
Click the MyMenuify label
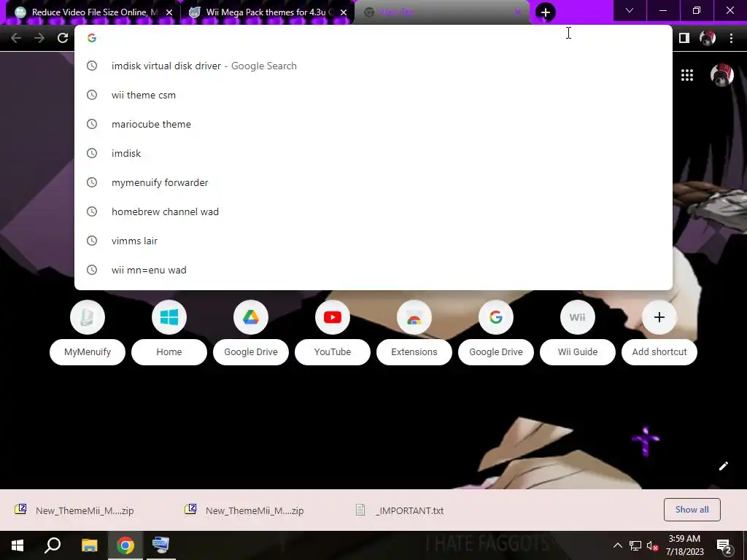coord(88,352)
